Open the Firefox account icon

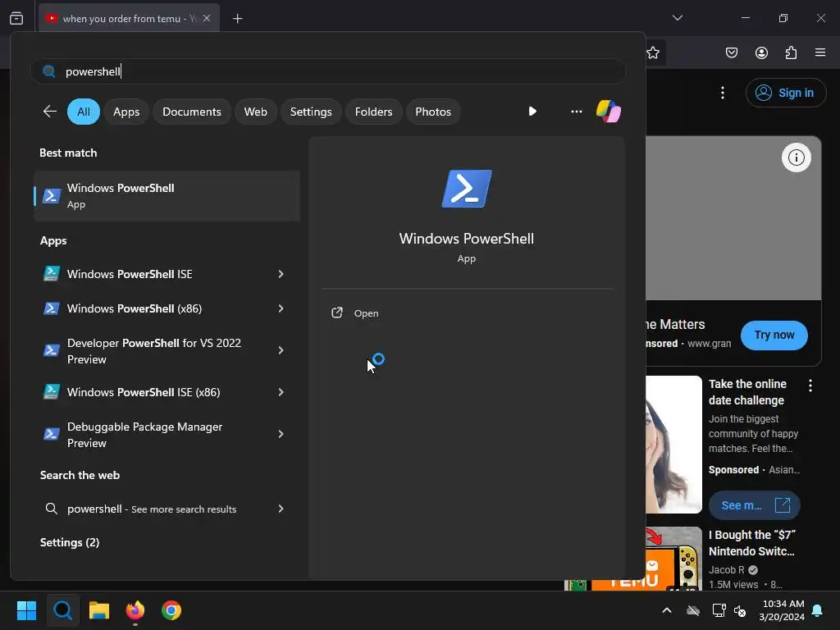tap(761, 52)
